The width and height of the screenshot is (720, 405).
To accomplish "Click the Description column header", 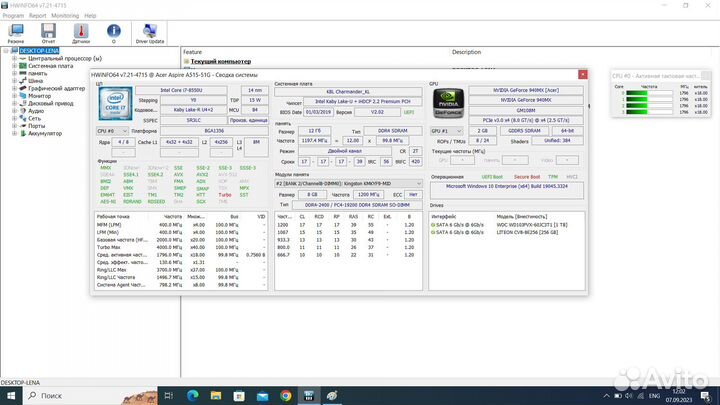I will [466, 52].
